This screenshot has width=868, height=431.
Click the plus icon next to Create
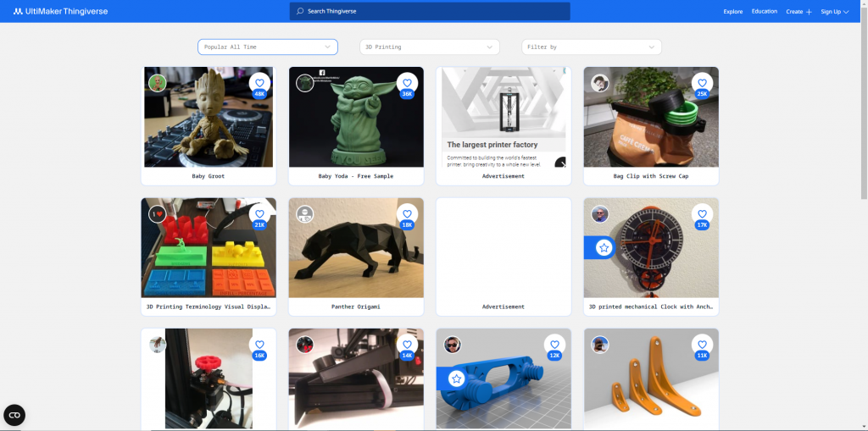809,12
